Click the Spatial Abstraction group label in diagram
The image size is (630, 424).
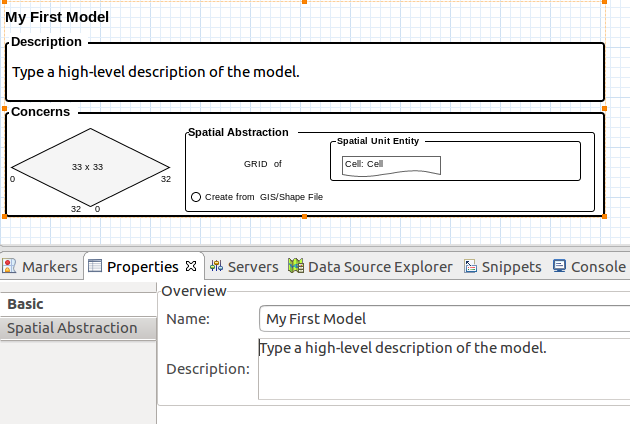[x=238, y=132]
